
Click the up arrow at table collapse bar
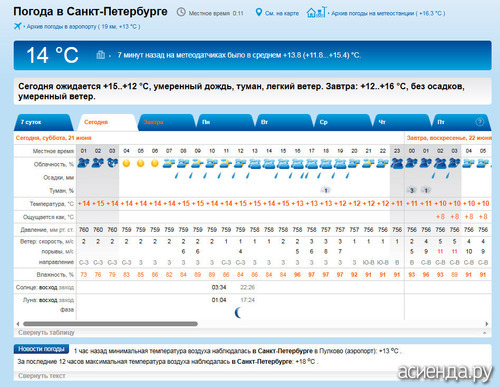tap(485, 333)
